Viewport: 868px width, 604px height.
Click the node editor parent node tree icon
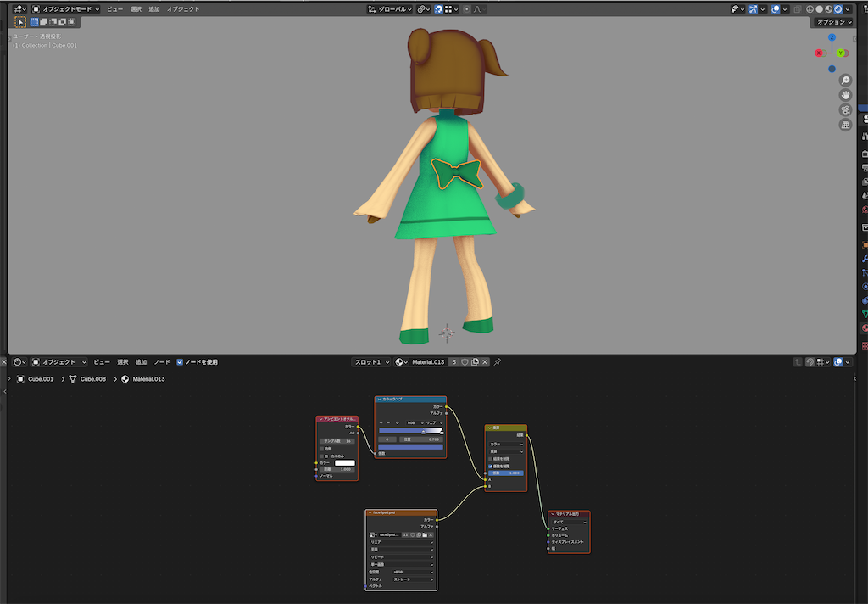[798, 362]
